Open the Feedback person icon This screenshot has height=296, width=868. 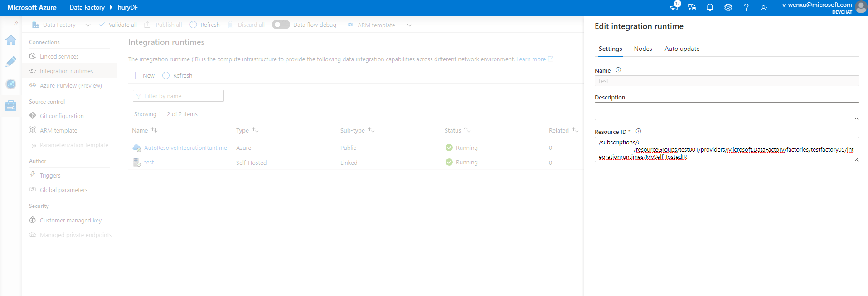point(765,7)
